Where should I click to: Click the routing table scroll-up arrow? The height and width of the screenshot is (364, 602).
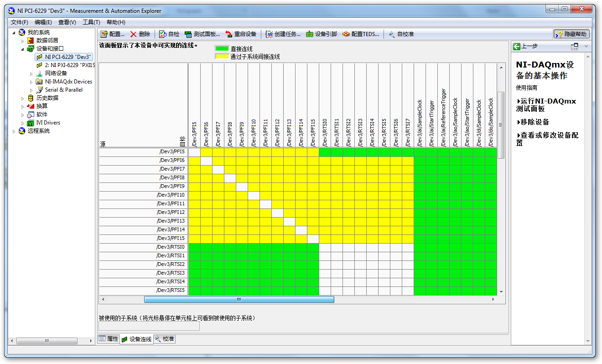(501, 67)
